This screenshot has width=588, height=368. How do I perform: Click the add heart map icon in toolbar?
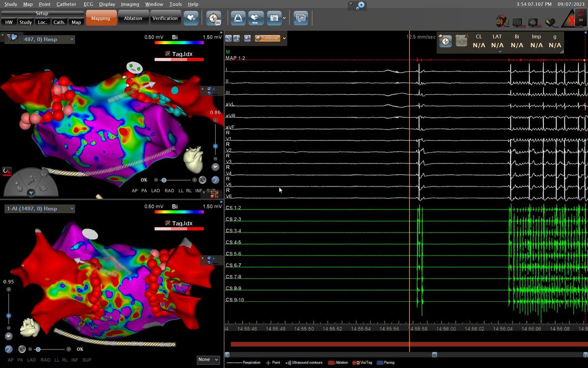pos(191,18)
